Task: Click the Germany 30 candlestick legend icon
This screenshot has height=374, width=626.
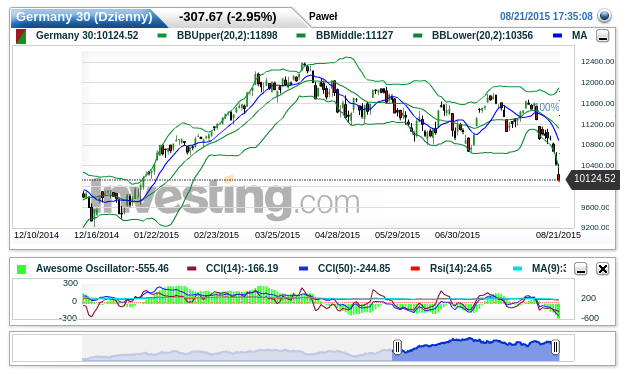Action: [21, 36]
